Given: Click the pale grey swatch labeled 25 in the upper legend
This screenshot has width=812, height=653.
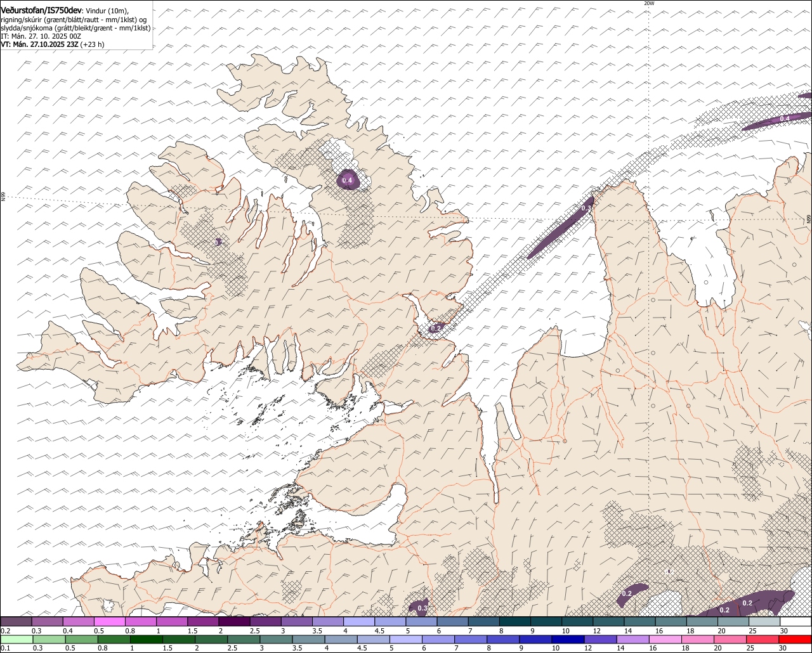Looking at the screenshot, I should (765, 621).
